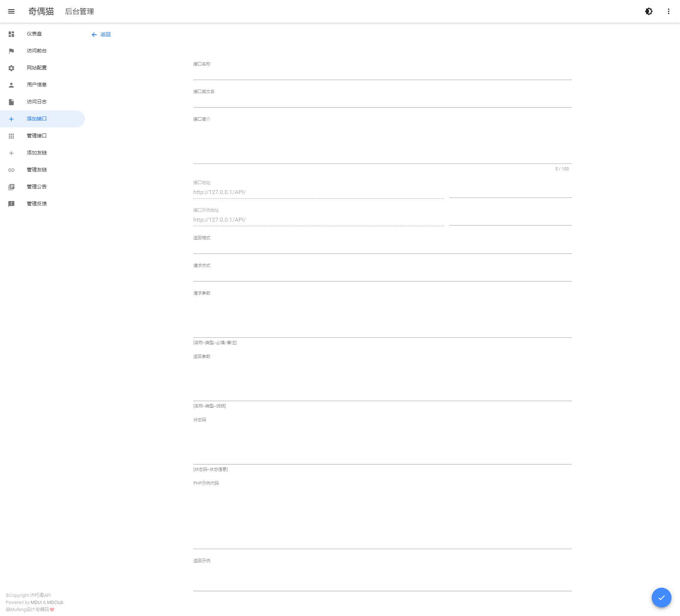This screenshot has width=680, height=616.
Task: Open 访问日志 in the sidebar
Action: pos(42,102)
